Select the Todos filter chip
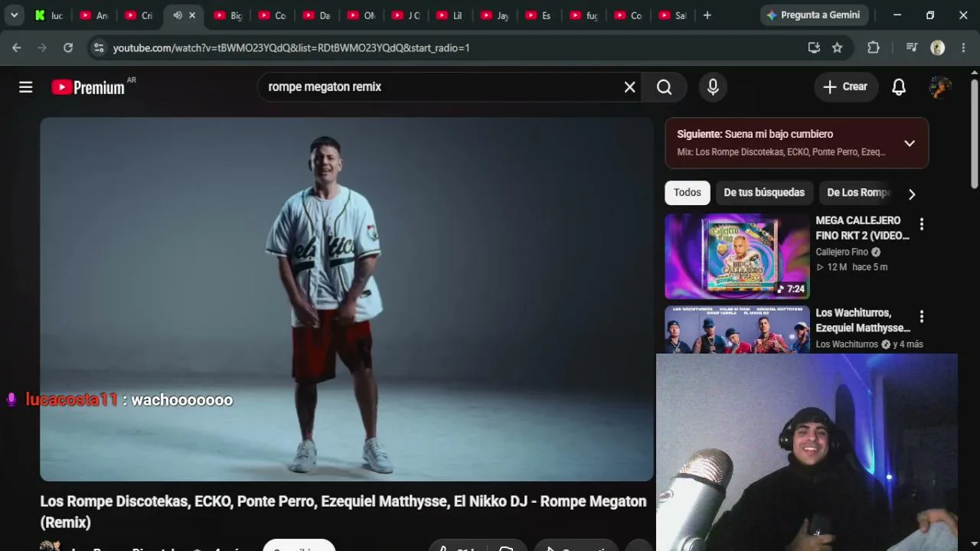 pos(688,193)
